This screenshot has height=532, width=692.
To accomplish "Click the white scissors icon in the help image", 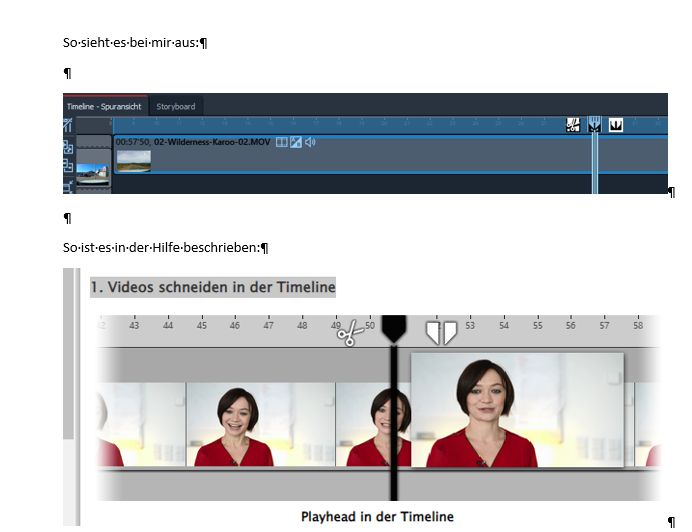I will (x=348, y=334).
